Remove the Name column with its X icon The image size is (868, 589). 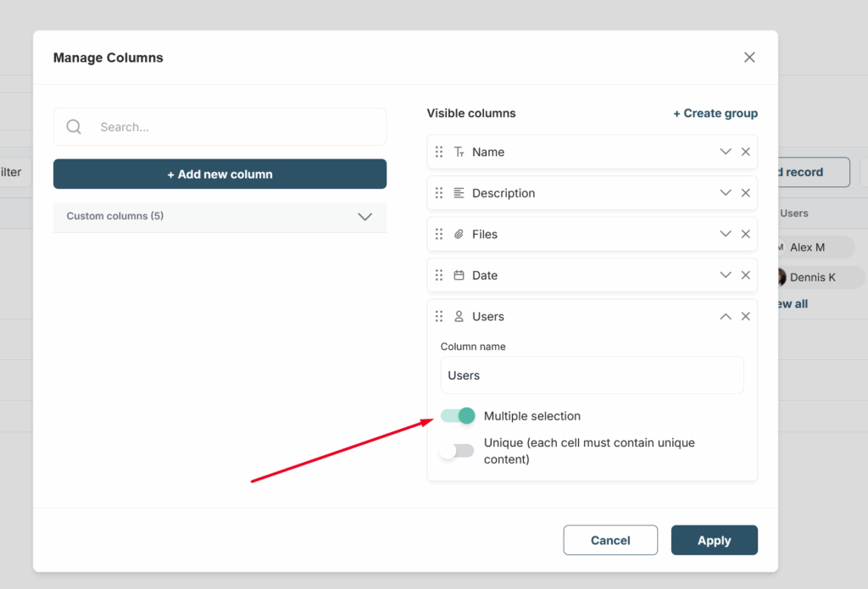(746, 152)
